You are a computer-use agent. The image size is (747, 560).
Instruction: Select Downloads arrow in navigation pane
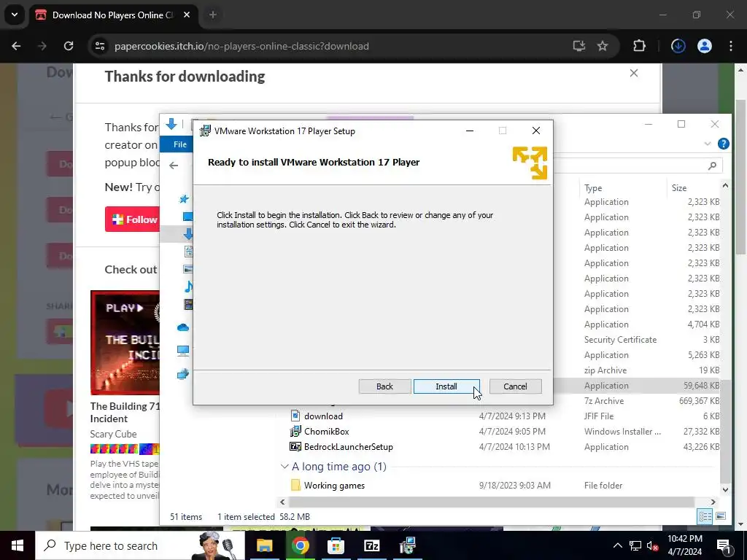click(x=189, y=234)
